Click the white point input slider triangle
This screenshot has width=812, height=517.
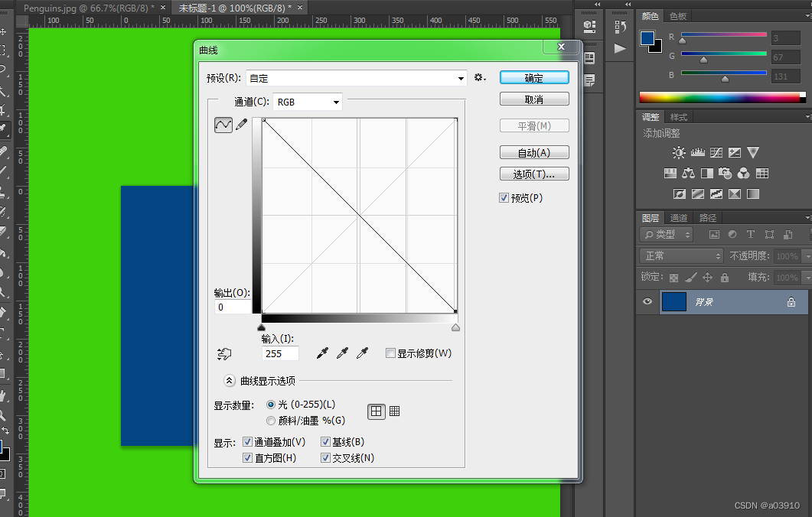455,327
